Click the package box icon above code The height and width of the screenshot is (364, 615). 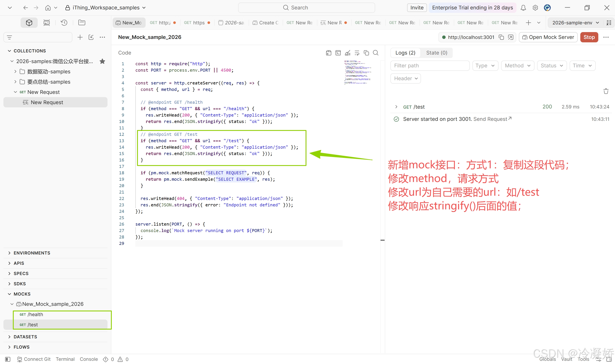(329, 53)
